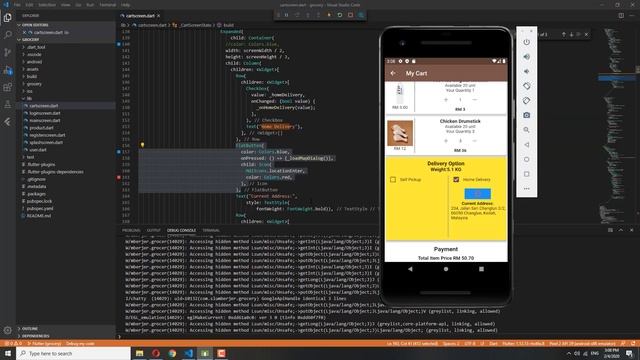Tap the phone navigation bar Home dot
Viewport: 640px width, 360px height.
(x=446, y=269)
